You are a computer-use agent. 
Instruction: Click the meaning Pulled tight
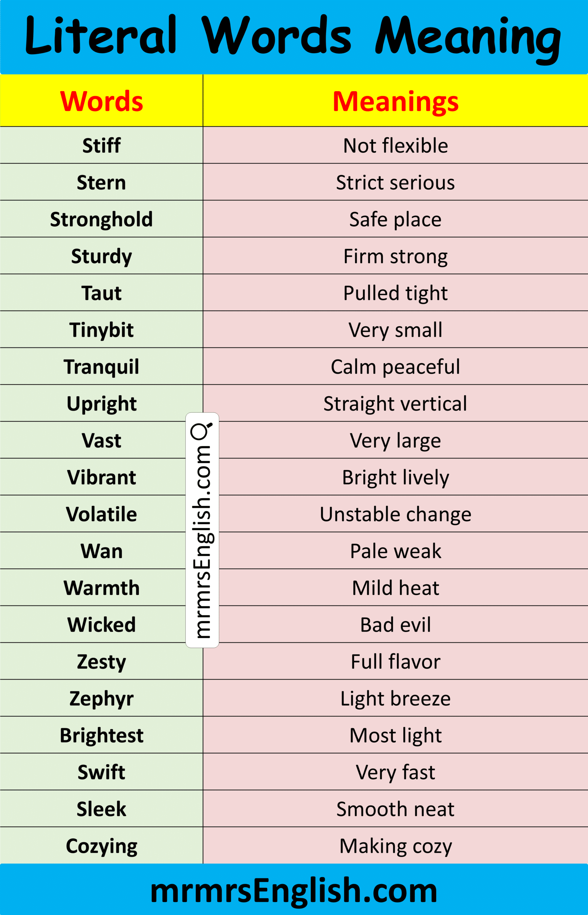pos(395,293)
